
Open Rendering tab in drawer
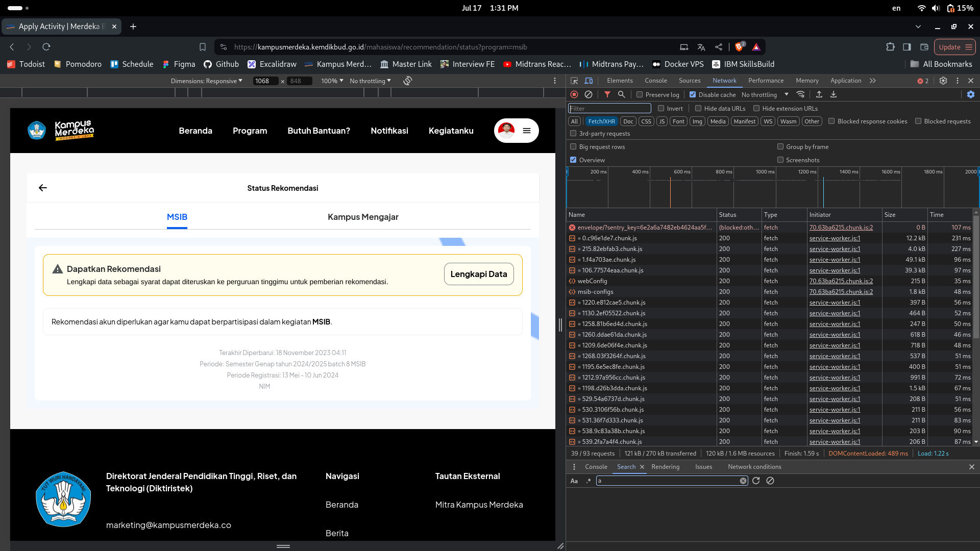point(665,467)
